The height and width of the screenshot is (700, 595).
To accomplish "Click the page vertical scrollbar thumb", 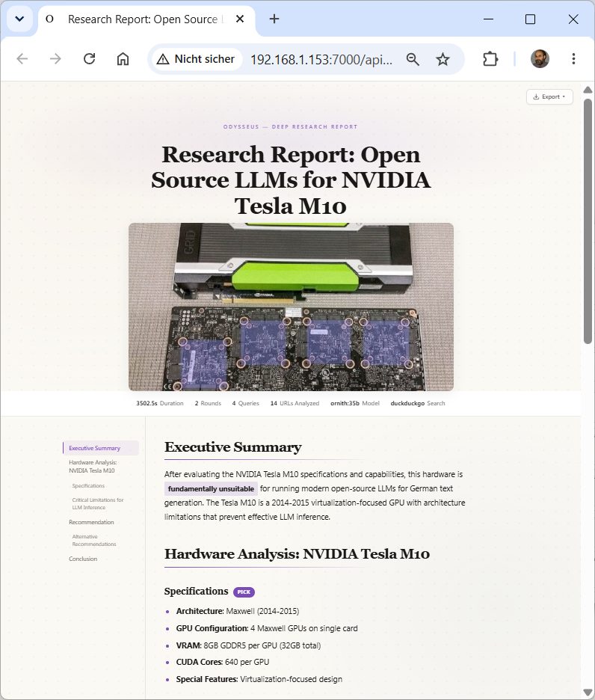I will point(588,221).
